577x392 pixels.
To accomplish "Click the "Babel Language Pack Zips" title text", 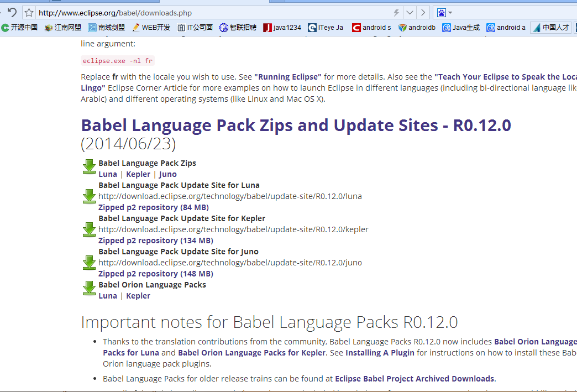I will pyautogui.click(x=147, y=163).
